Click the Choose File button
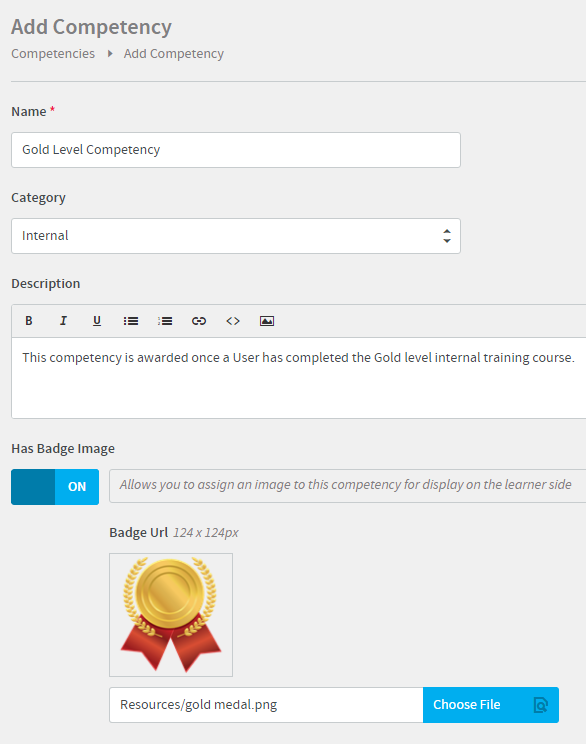 click(x=491, y=705)
